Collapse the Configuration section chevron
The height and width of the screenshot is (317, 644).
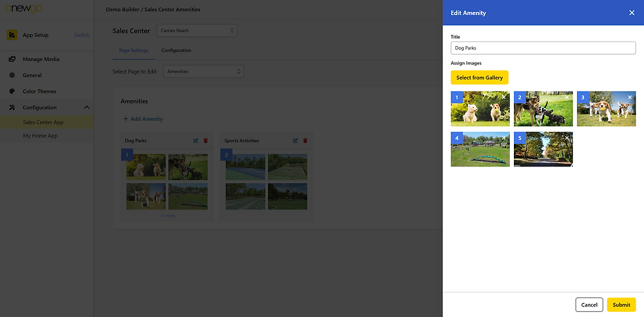[87, 107]
